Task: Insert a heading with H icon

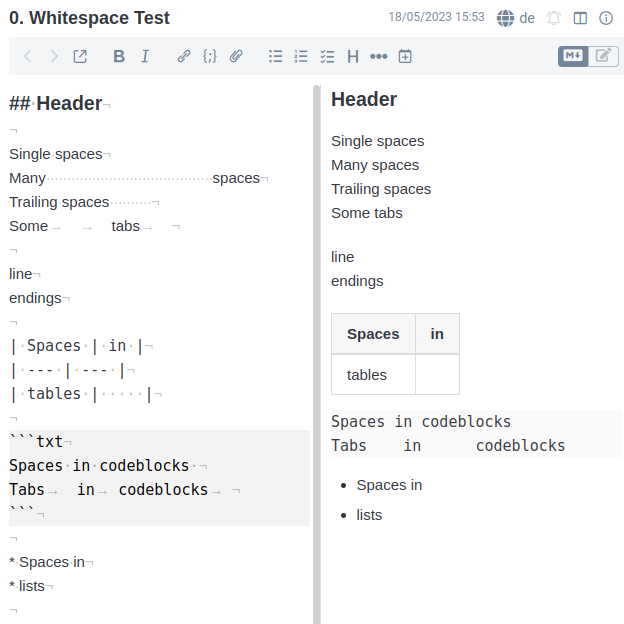Action: [353, 56]
